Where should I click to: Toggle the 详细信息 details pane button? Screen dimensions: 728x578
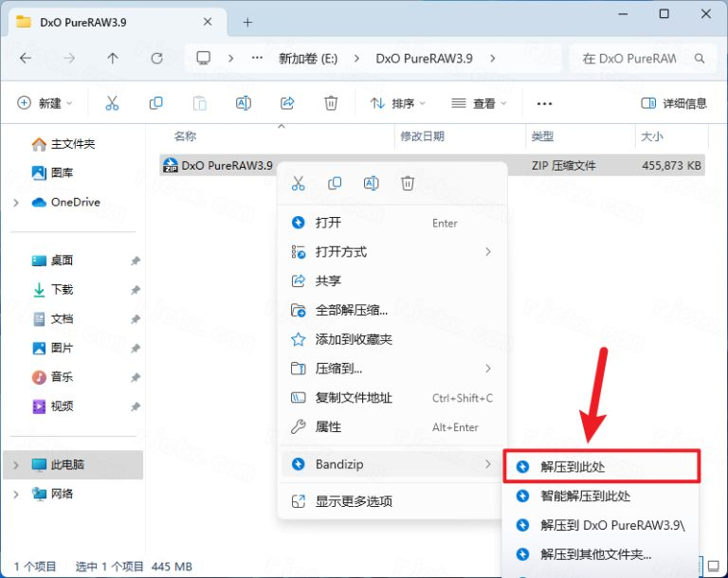click(x=675, y=103)
